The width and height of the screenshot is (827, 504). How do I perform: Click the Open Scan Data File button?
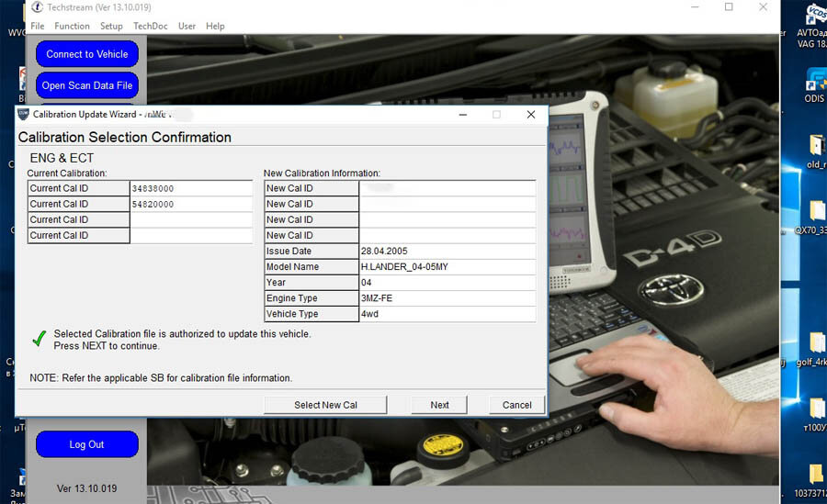87,85
